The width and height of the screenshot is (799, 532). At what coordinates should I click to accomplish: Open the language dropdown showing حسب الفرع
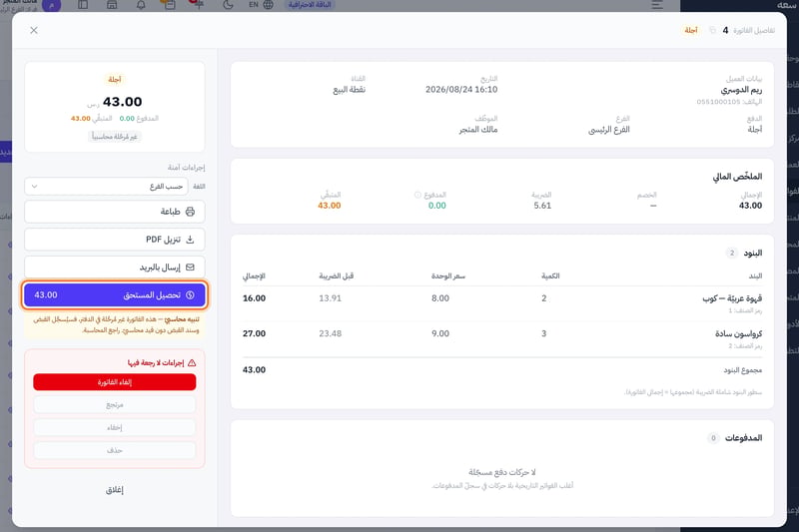click(106, 187)
